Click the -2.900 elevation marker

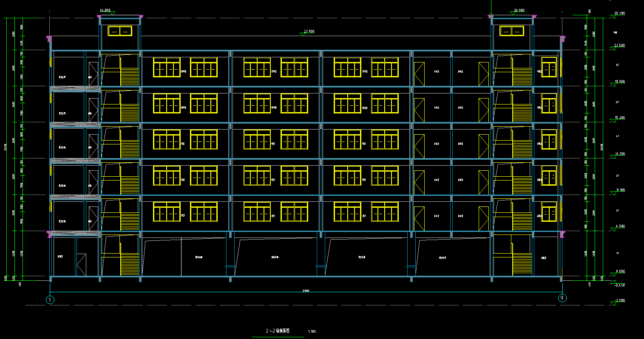click(613, 303)
